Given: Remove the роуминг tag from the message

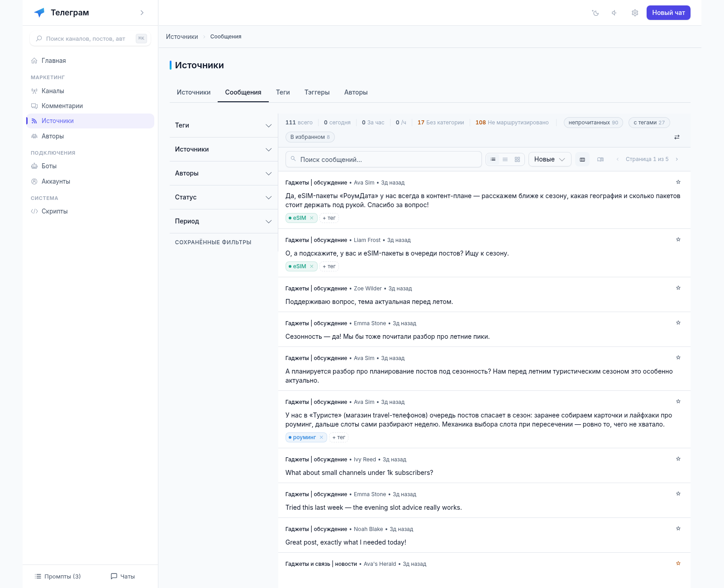Looking at the screenshot, I should click(x=321, y=437).
